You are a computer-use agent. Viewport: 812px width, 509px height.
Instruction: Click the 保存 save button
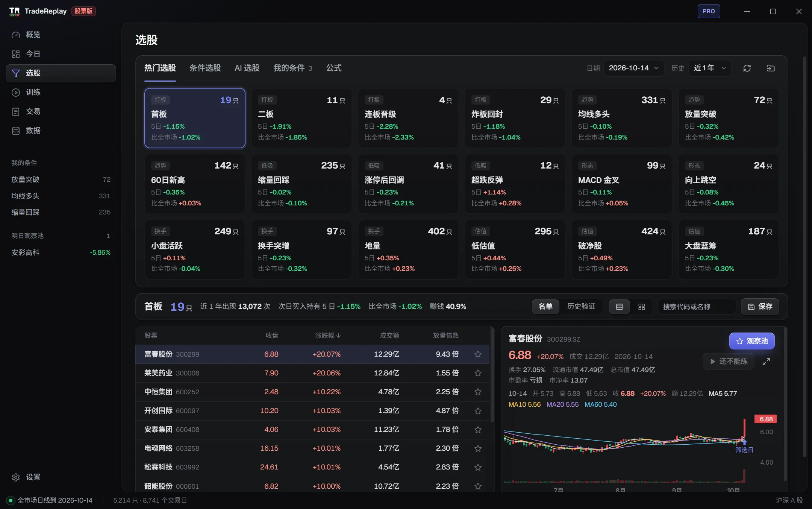coord(760,307)
